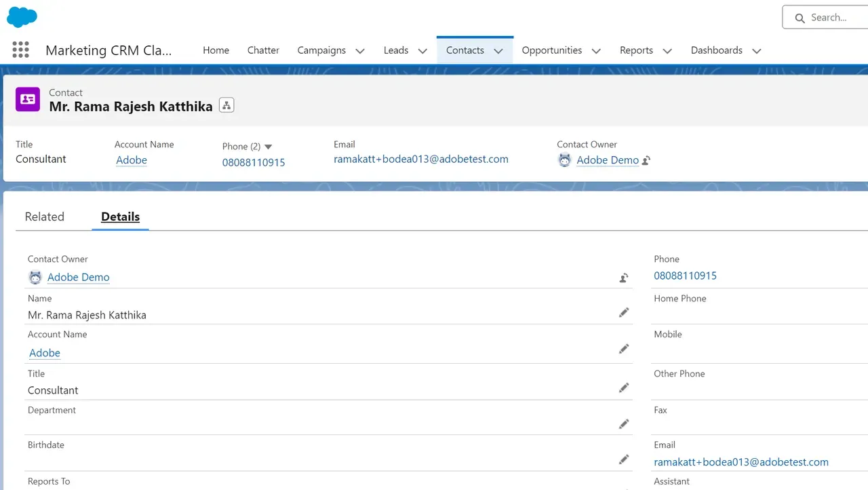Image resolution: width=868 pixels, height=490 pixels.
Task: Open the Phone (2) dropdown arrow
Action: tap(268, 147)
